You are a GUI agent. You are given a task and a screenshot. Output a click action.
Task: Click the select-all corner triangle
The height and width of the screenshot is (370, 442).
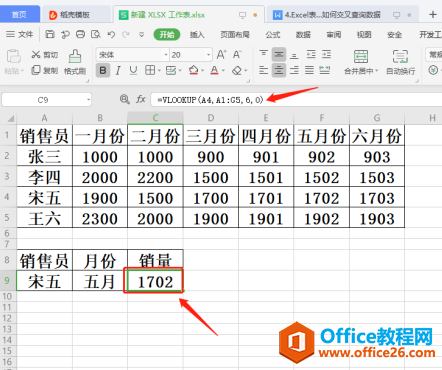[x=10, y=118]
